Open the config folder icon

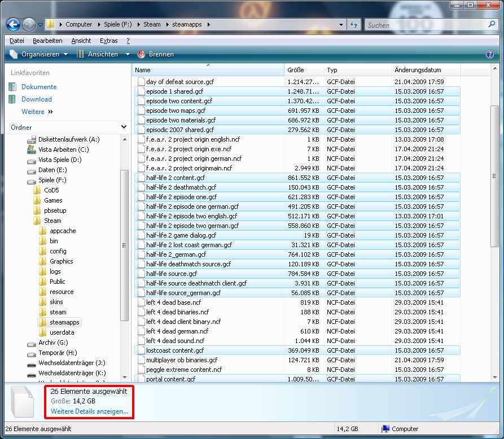(x=43, y=251)
